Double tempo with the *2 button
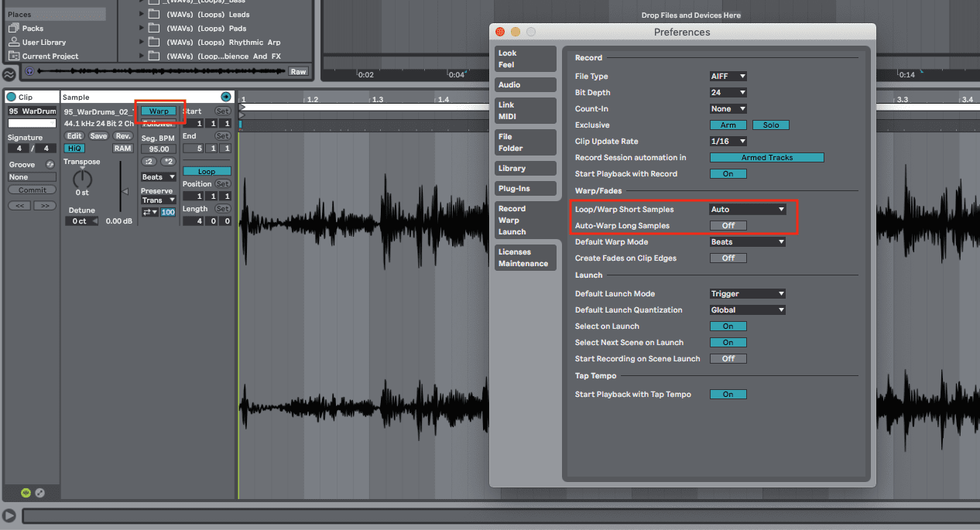 (x=168, y=162)
